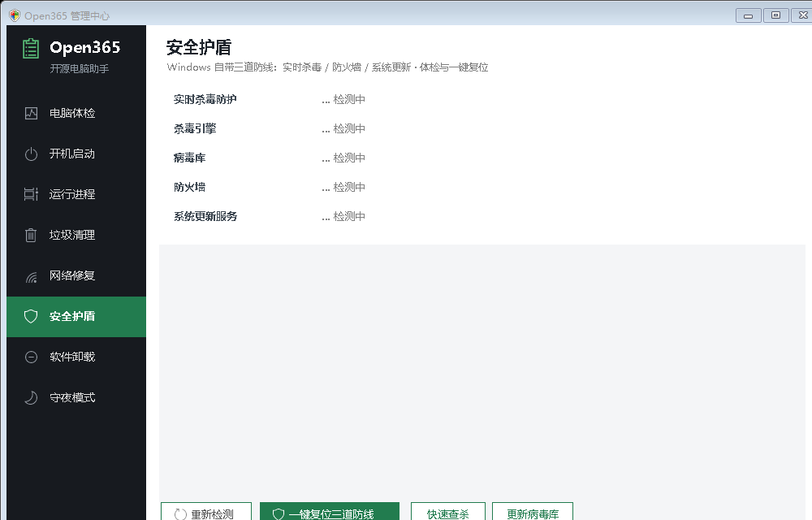Click the 防火墙 row label
The height and width of the screenshot is (520, 812).
click(x=189, y=187)
